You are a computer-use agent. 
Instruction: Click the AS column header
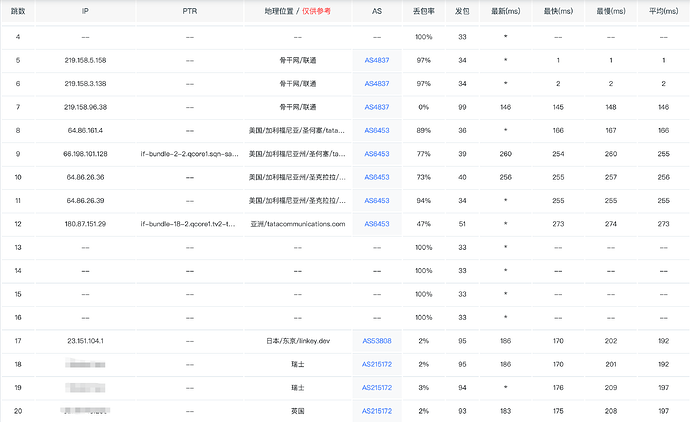click(377, 11)
